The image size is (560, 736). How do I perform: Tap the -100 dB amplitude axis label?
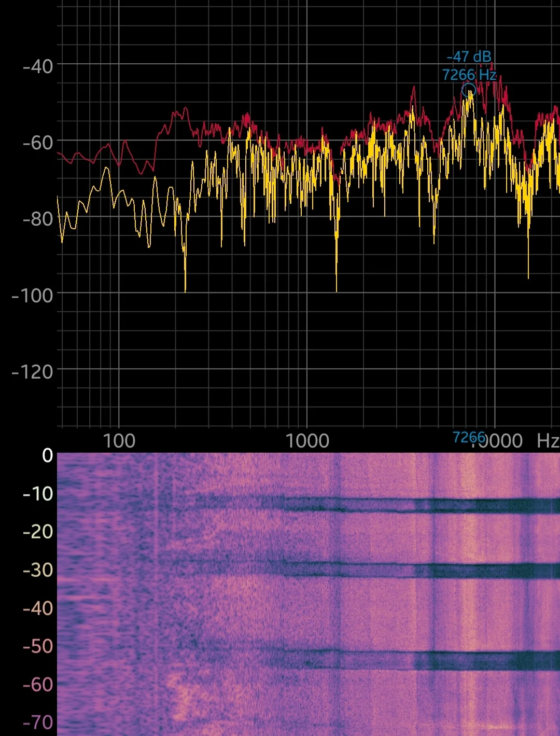(33, 295)
